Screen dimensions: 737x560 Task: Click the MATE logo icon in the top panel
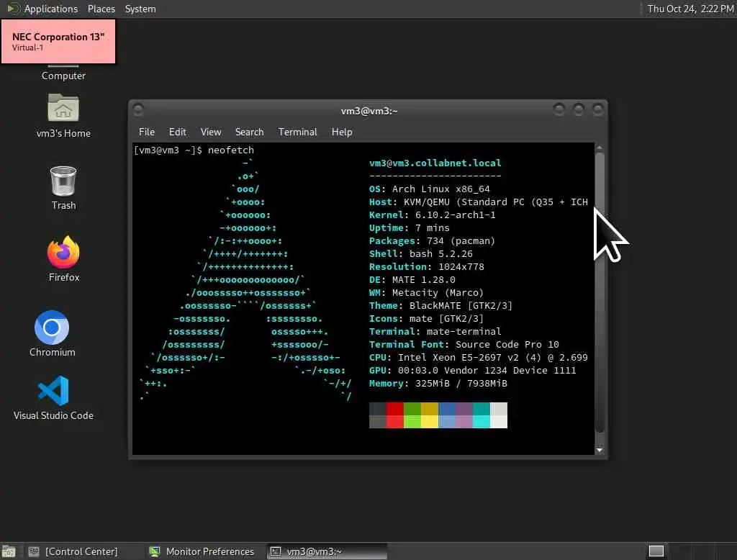click(x=13, y=9)
